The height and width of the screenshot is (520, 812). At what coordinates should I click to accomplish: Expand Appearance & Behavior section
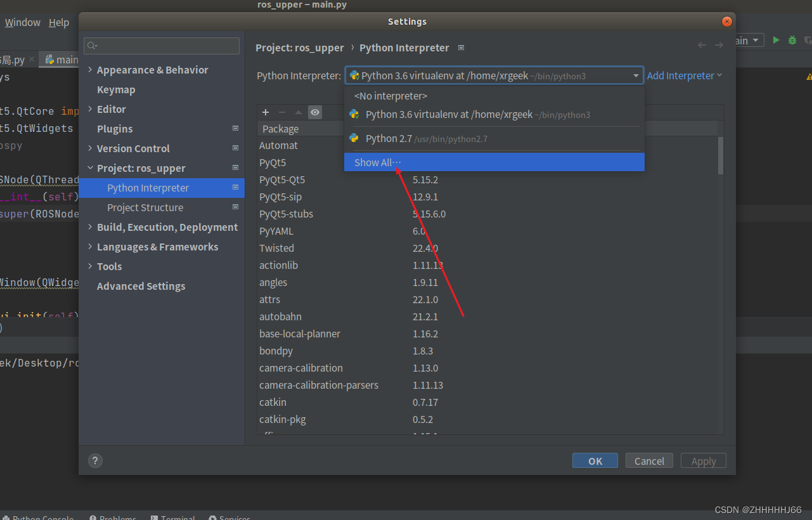[89, 70]
